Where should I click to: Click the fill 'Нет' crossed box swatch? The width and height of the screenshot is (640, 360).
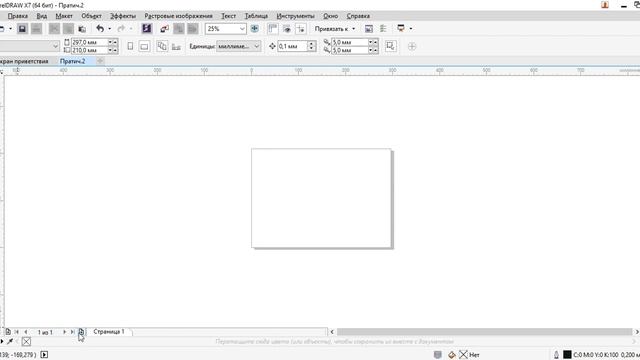pyautogui.click(x=463, y=355)
